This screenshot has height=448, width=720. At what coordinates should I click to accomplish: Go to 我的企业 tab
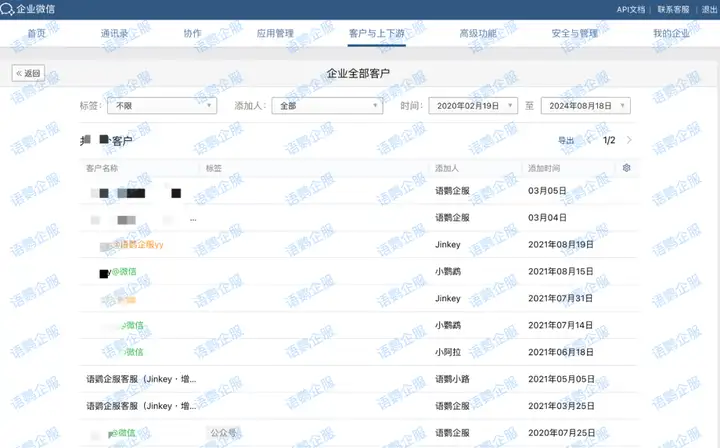[x=671, y=33]
